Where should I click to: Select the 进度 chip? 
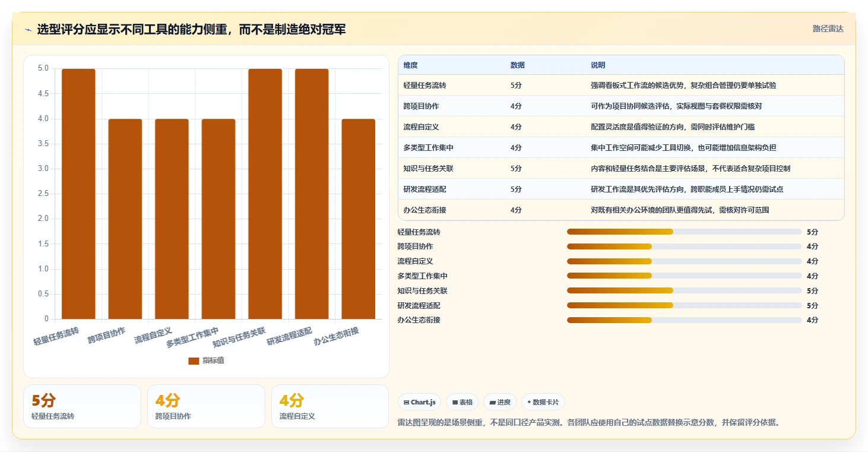coord(500,402)
